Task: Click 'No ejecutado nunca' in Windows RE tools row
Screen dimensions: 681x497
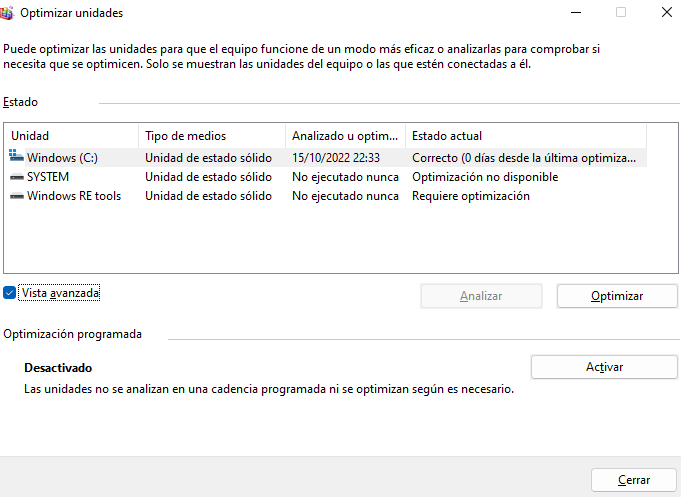Action: (345, 196)
